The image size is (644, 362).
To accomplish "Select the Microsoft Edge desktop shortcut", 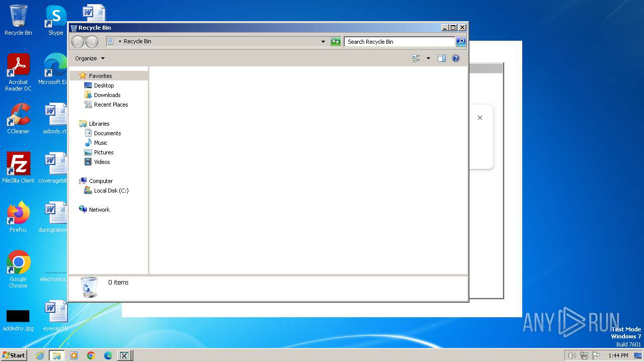I will (x=53, y=69).
